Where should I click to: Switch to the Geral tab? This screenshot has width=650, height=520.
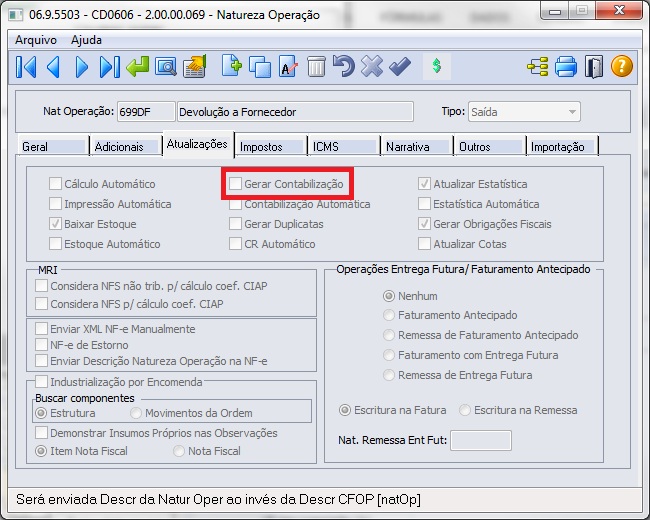[x=53, y=146]
